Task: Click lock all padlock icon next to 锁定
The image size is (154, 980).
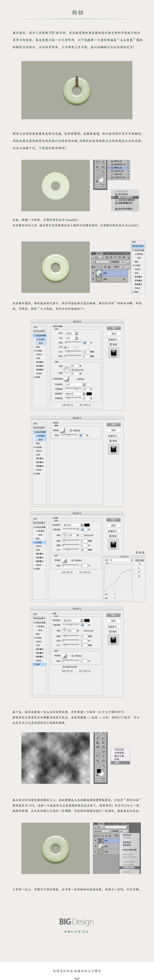Action: 109,267
